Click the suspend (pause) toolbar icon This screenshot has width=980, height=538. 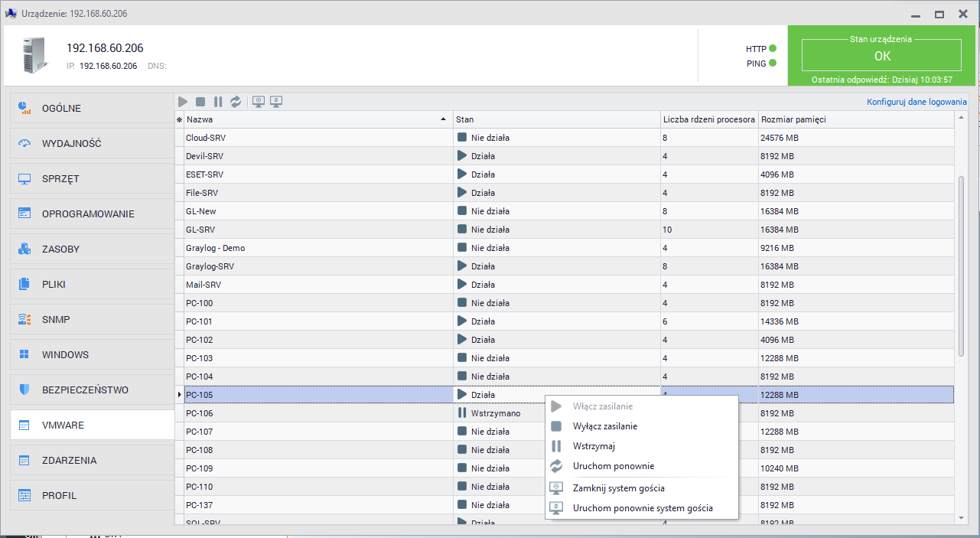pos(218,102)
